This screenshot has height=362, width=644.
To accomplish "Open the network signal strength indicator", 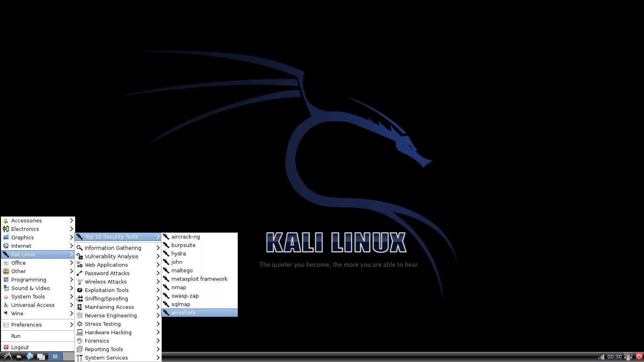I will [601, 356].
